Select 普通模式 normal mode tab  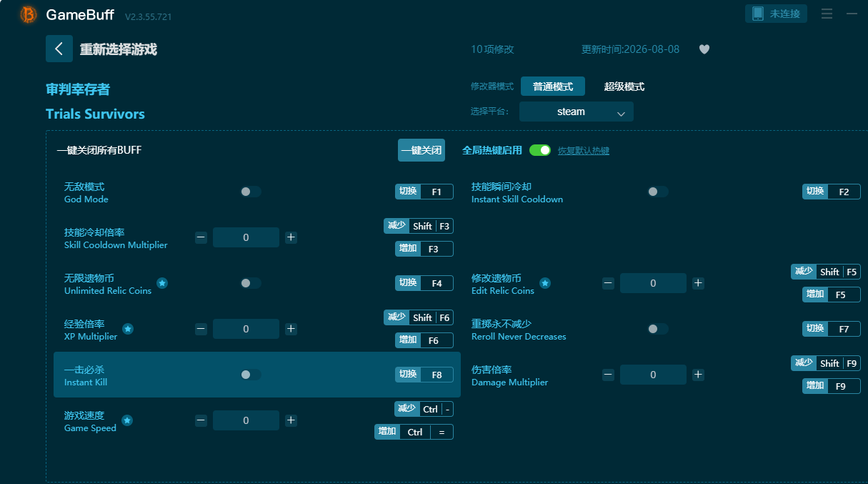pyautogui.click(x=553, y=87)
